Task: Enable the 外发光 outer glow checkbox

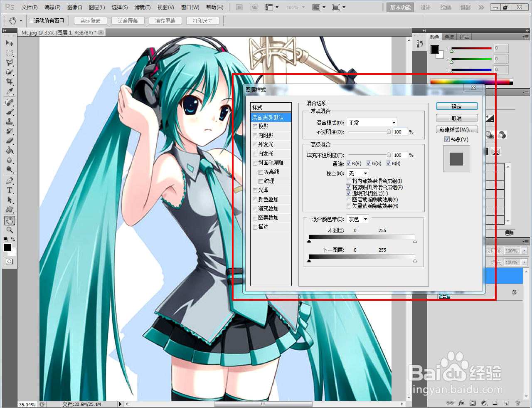Action: (255, 145)
